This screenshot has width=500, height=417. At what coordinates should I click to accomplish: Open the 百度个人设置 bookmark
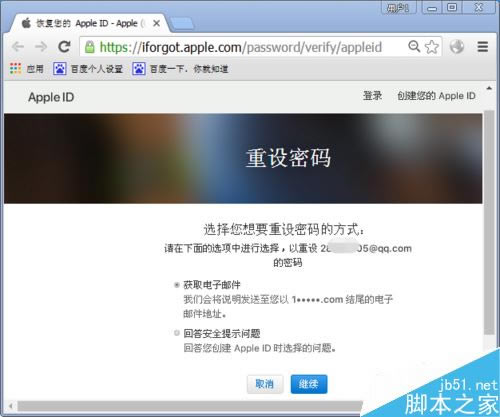coord(88,69)
